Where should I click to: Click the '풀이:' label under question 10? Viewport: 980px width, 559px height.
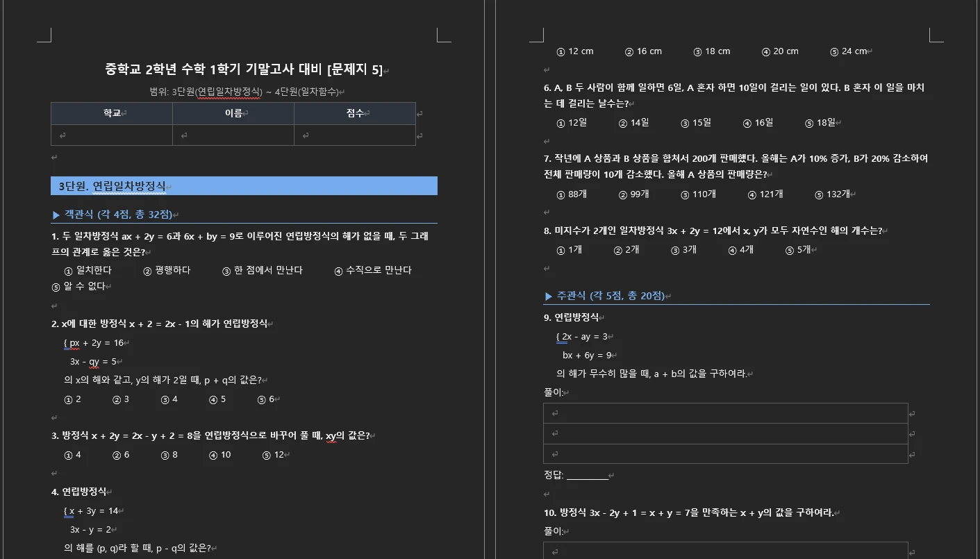point(554,532)
